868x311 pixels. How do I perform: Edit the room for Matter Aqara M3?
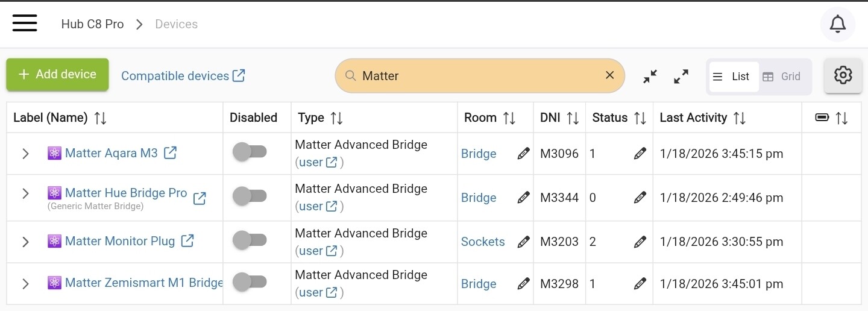tap(523, 154)
